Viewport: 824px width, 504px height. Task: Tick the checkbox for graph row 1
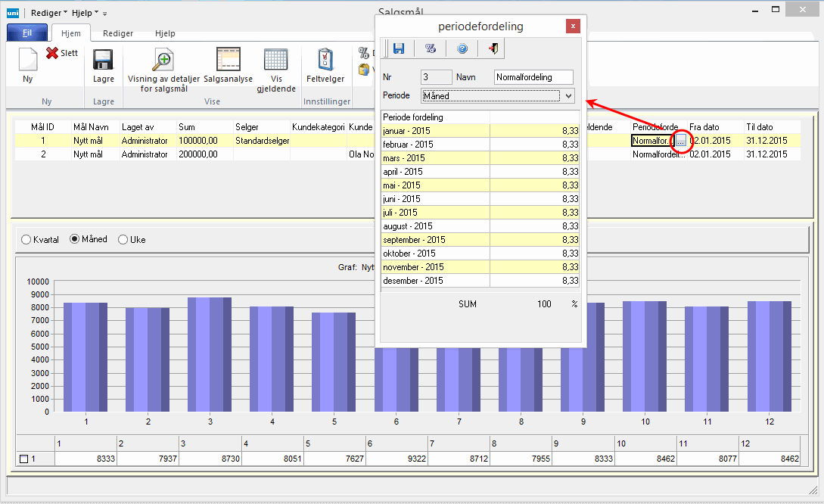(23, 459)
